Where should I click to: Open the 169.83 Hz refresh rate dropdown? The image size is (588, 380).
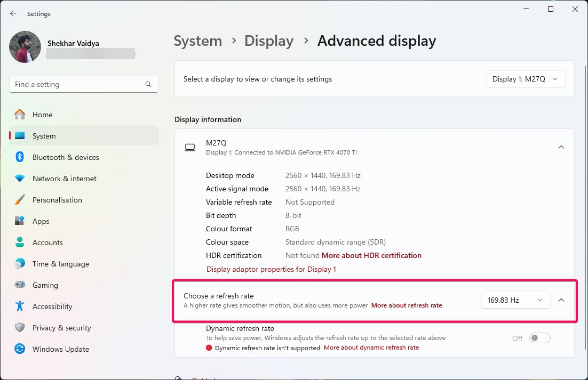pyautogui.click(x=515, y=300)
